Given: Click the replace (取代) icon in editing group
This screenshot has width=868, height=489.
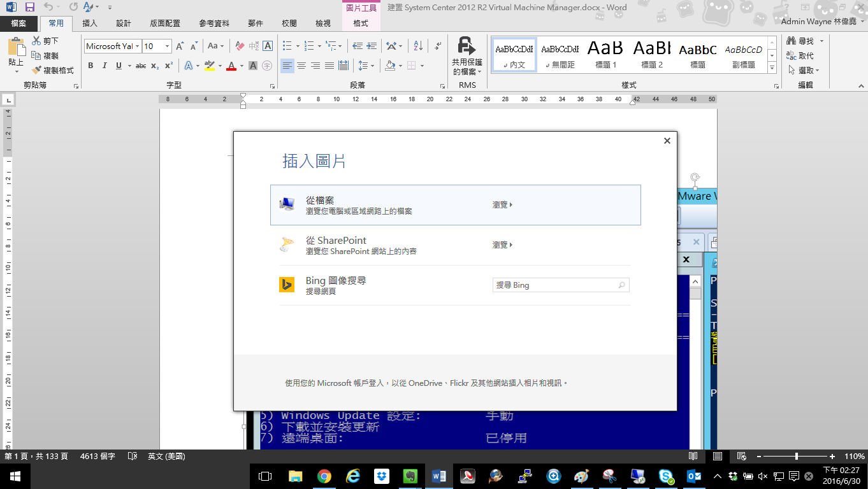Looking at the screenshot, I should (792, 55).
